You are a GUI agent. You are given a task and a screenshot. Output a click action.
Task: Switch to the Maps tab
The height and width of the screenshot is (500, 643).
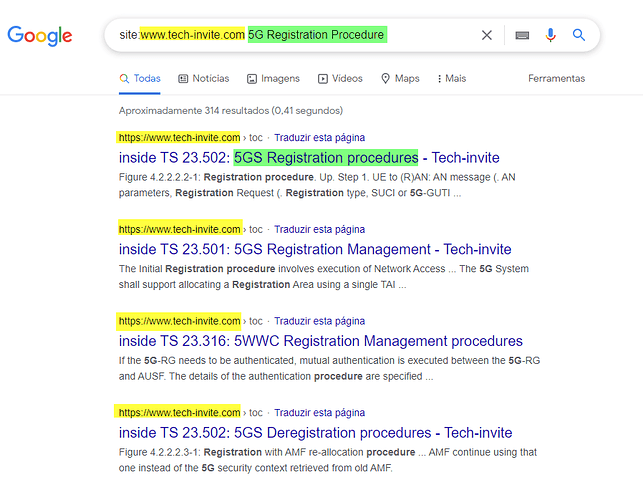[400, 78]
